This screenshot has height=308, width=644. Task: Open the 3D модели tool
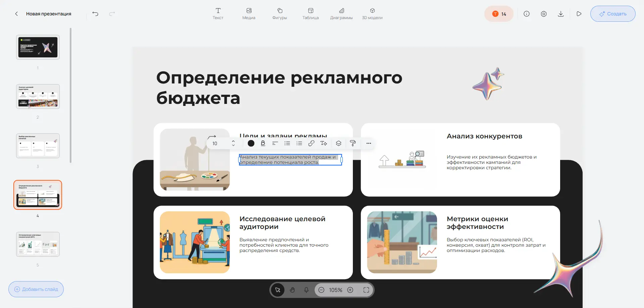click(x=372, y=14)
